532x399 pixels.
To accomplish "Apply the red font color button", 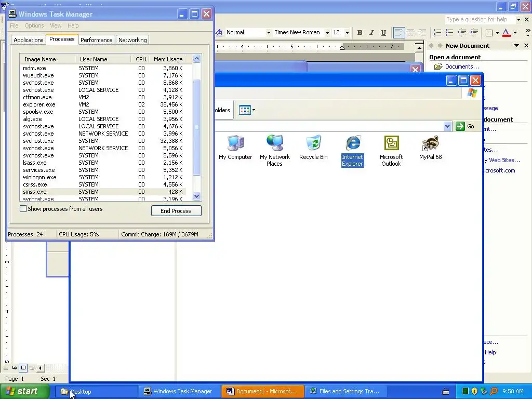I will pos(506,33).
